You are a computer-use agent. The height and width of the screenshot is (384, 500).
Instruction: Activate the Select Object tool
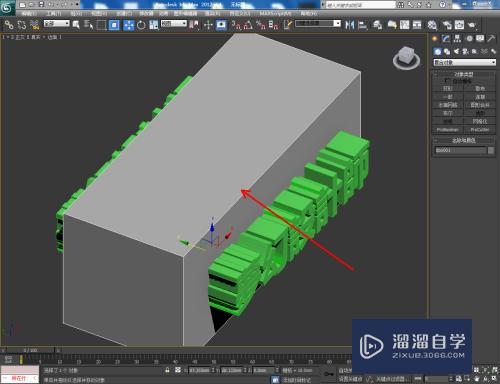(x=76, y=25)
